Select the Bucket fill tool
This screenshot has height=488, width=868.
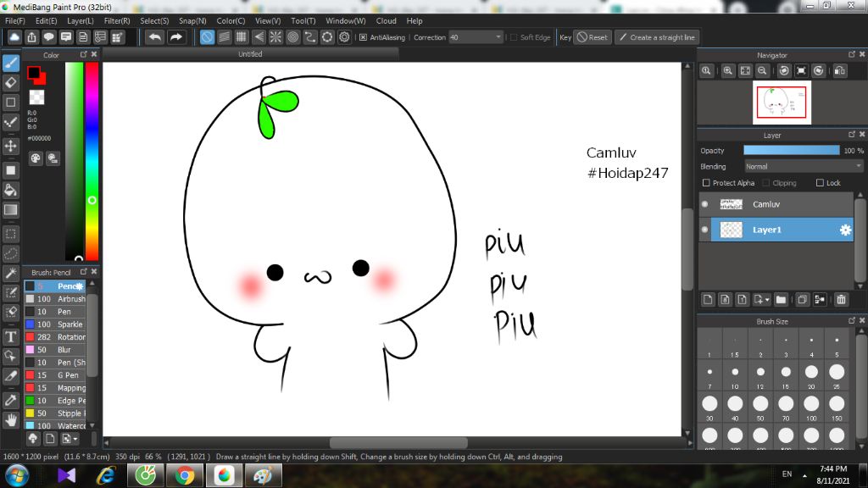pos(10,191)
